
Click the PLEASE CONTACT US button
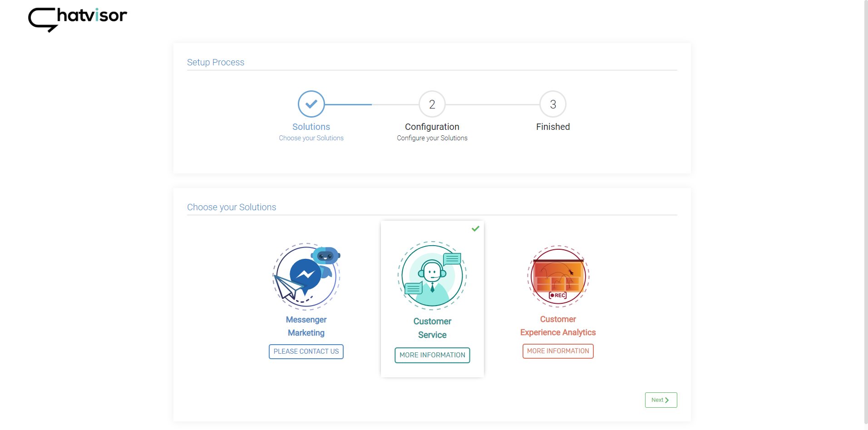tap(306, 351)
